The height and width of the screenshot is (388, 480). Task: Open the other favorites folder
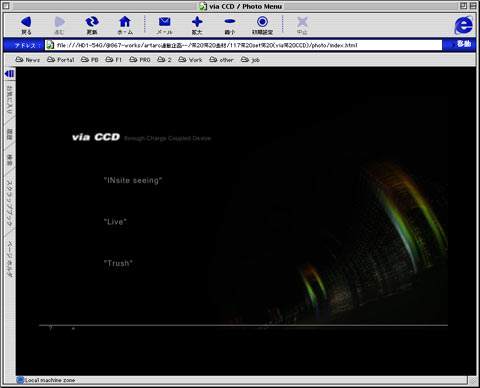pyautogui.click(x=221, y=60)
